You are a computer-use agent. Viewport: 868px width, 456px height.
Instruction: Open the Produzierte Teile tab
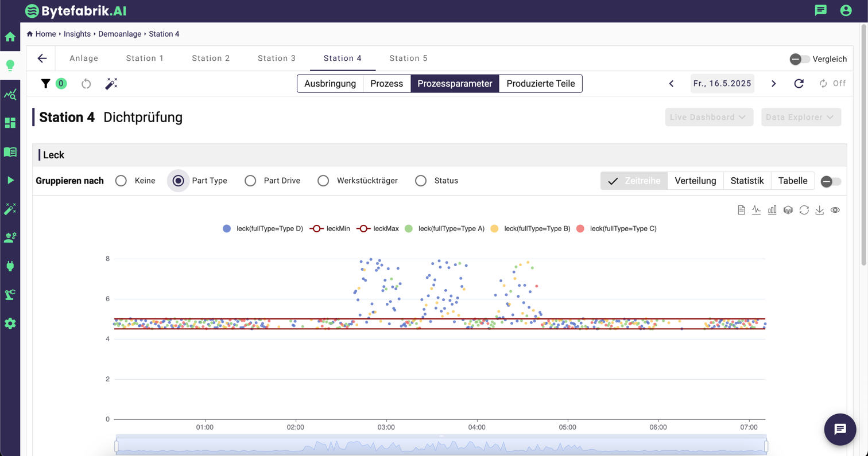click(540, 84)
